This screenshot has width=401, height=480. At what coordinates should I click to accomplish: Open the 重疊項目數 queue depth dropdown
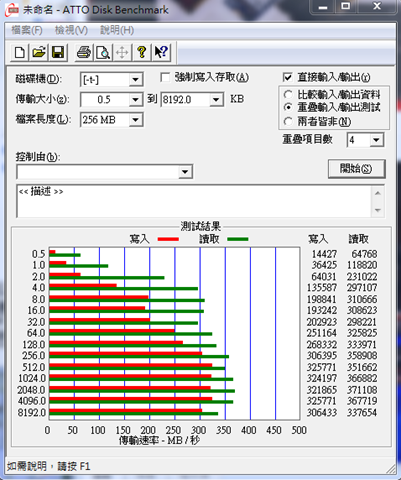[x=376, y=140]
